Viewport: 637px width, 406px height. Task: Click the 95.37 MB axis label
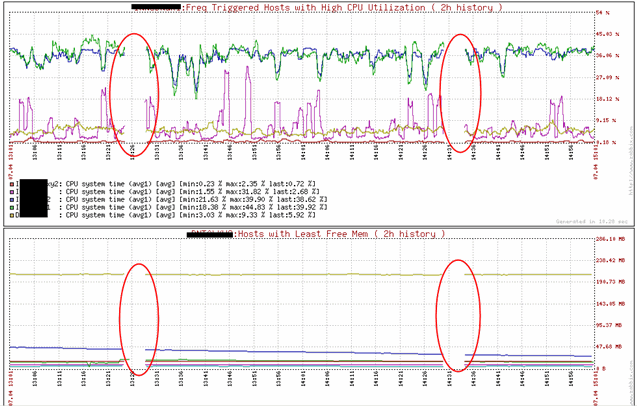point(609,325)
